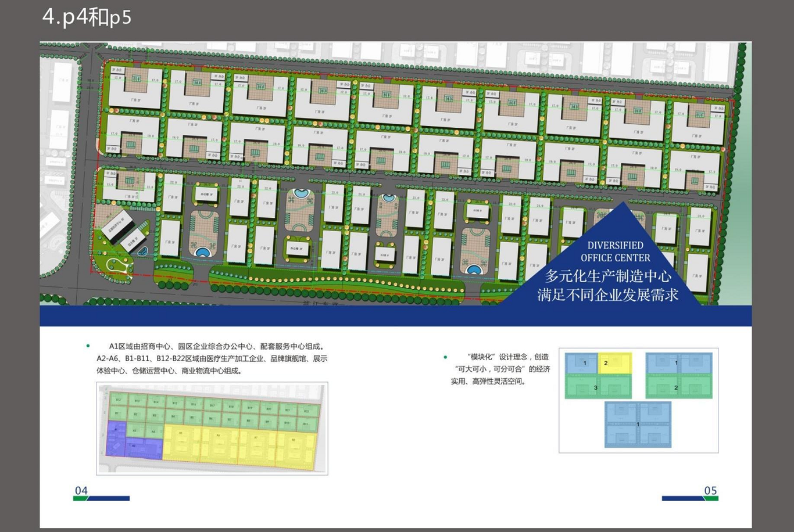
Task: Click the 'DIVERSIFIED OFFICE CENTER' caption
Action: [616, 251]
